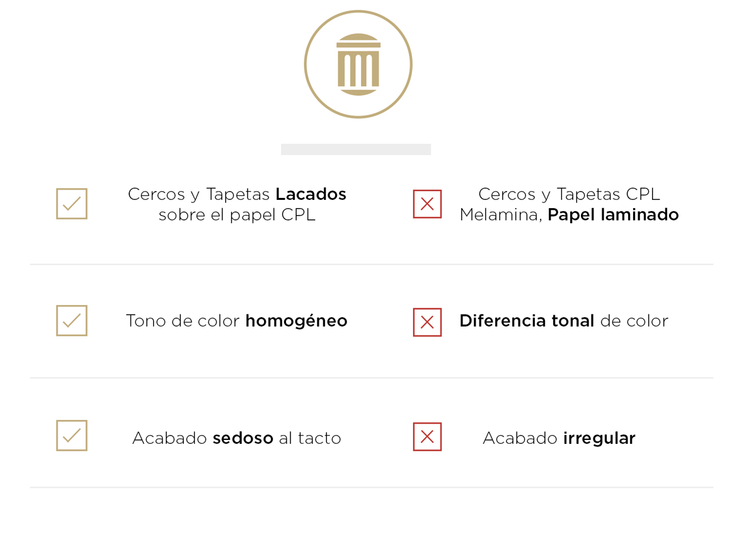This screenshot has width=756, height=539.
Task: Select the gold checkmark beside Acabado sedoso al tacto
Action: [x=72, y=436]
